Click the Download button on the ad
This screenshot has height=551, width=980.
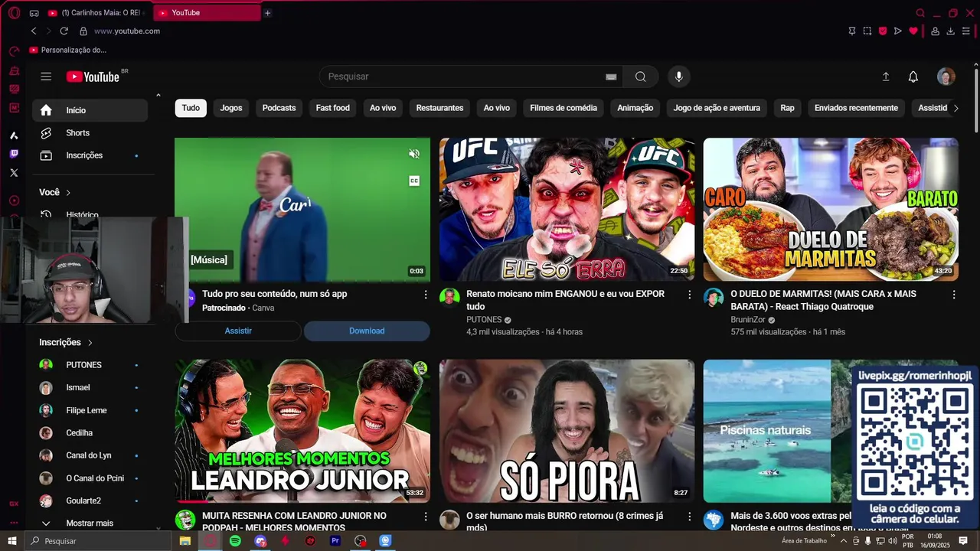point(367,331)
